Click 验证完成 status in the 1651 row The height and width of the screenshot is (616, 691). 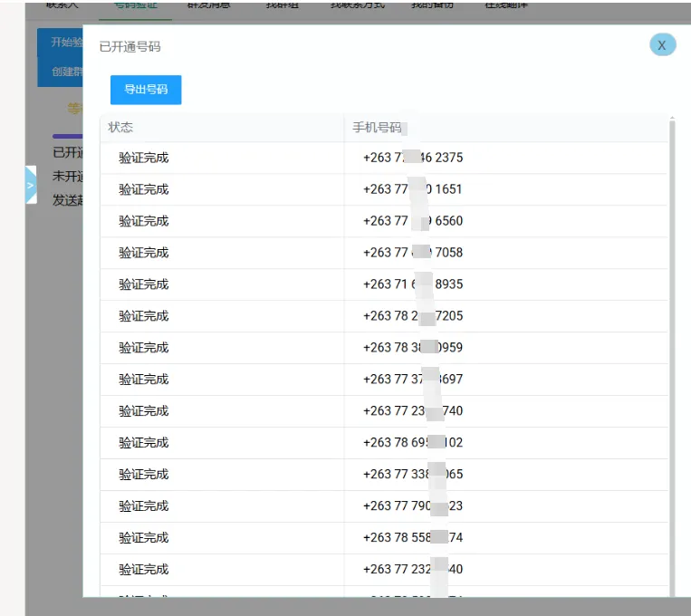click(144, 189)
